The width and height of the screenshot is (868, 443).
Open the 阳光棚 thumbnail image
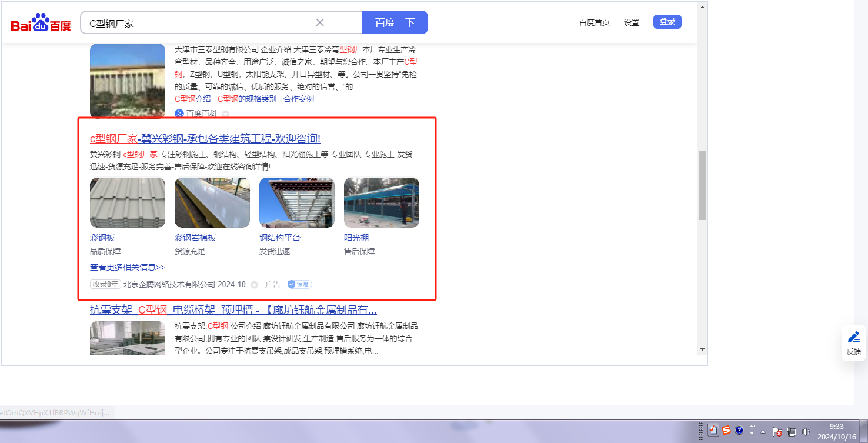(382, 202)
